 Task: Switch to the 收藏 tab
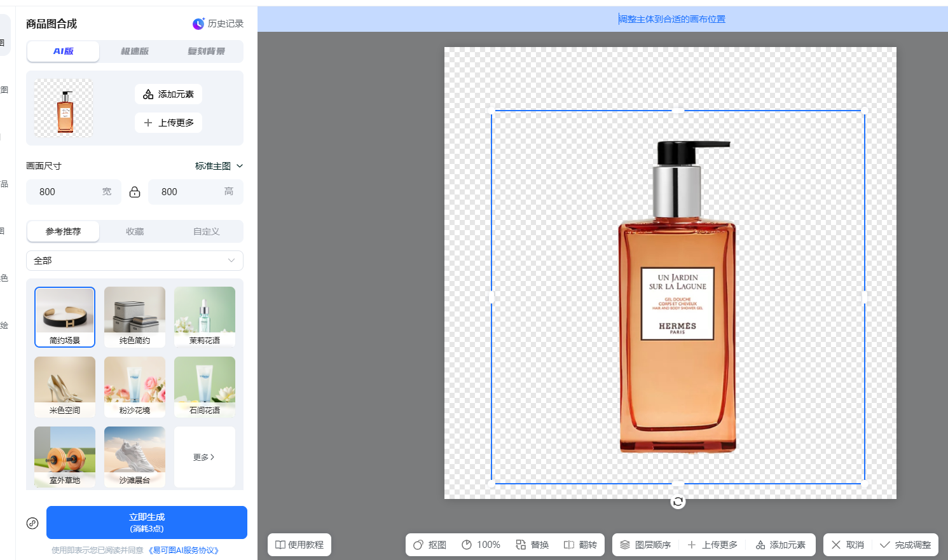(x=135, y=231)
